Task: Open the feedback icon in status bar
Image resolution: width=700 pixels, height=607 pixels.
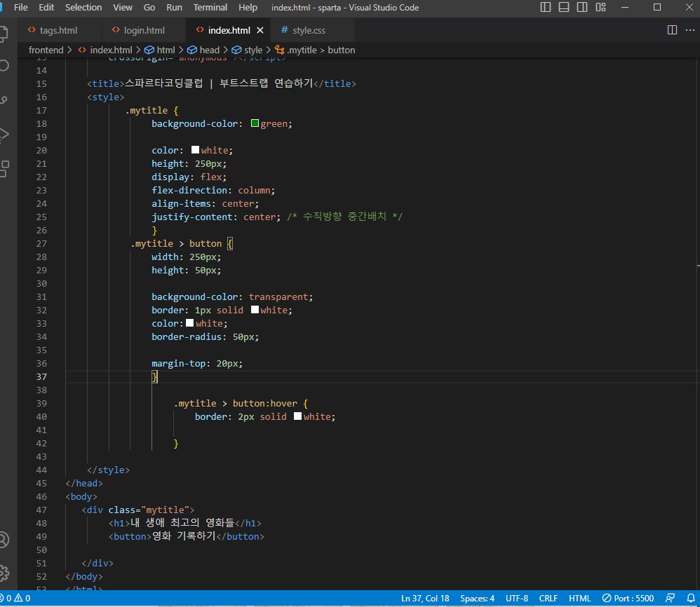Action: coord(670,599)
